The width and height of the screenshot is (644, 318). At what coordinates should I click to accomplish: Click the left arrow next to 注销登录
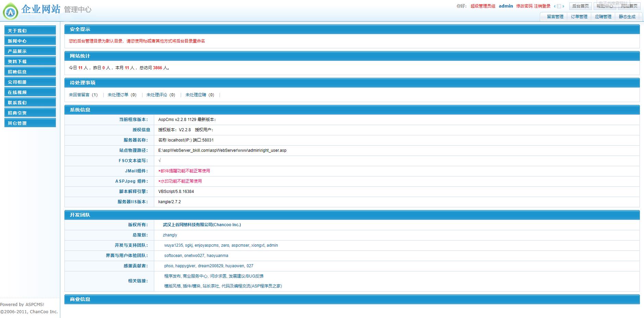point(555,6)
